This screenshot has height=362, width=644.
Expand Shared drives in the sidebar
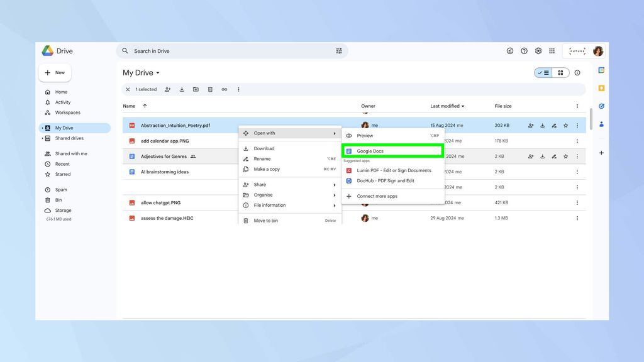click(x=42, y=138)
